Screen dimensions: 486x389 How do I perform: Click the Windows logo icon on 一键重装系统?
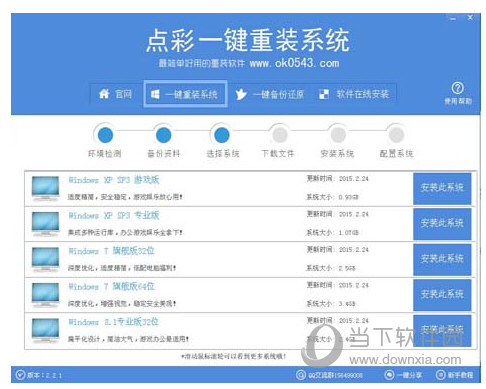(x=155, y=94)
